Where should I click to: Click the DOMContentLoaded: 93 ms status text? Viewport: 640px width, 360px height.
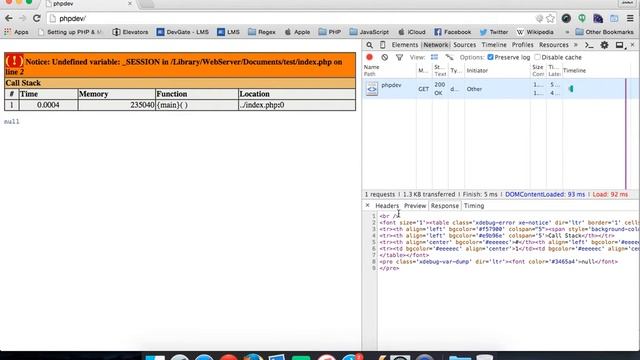pyautogui.click(x=545, y=194)
